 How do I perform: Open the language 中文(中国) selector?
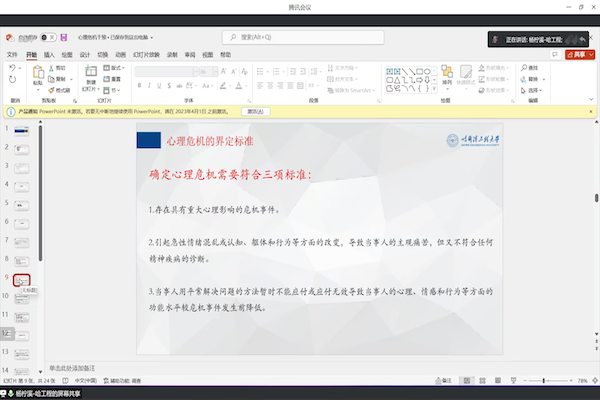[x=83, y=381]
